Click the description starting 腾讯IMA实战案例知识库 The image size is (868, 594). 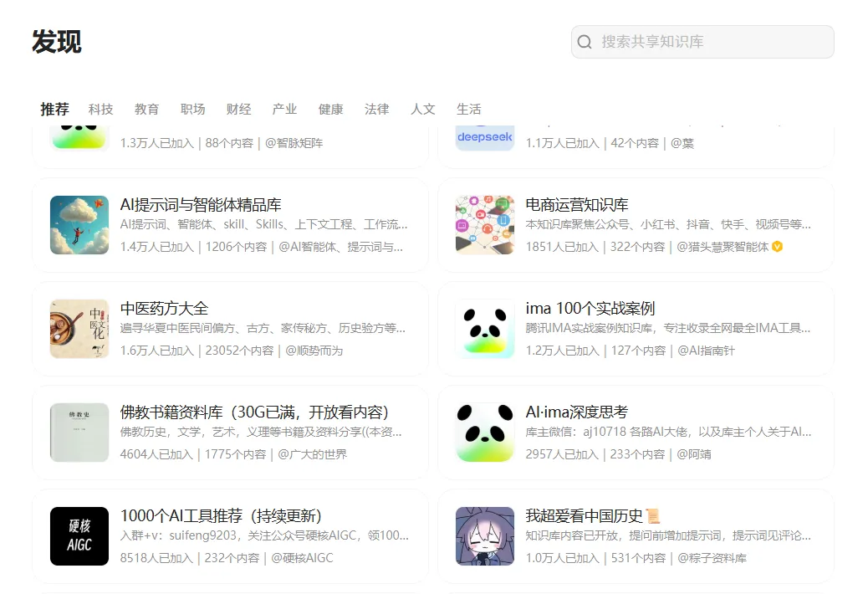[668, 328]
